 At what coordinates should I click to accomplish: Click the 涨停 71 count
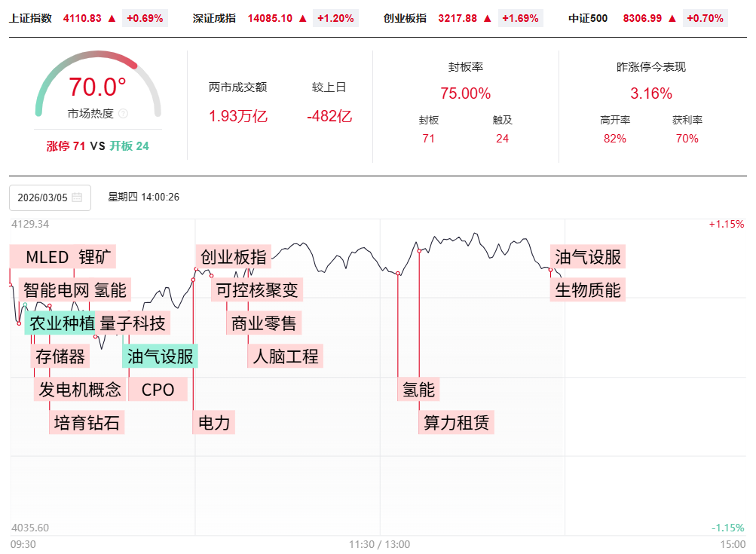pos(66,146)
